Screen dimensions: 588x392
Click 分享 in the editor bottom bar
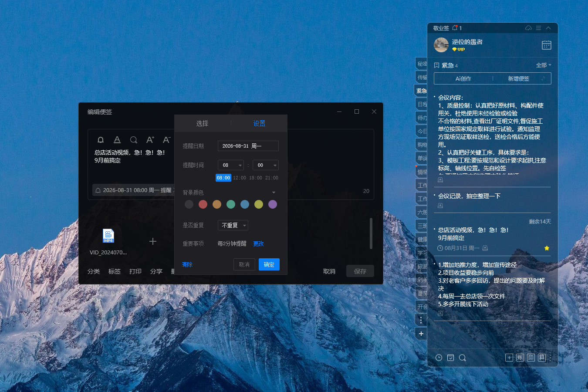click(x=156, y=271)
